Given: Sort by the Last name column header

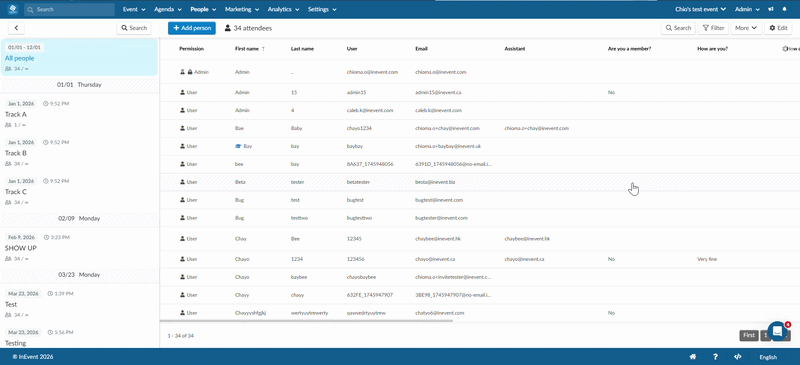Looking at the screenshot, I should 302,49.
